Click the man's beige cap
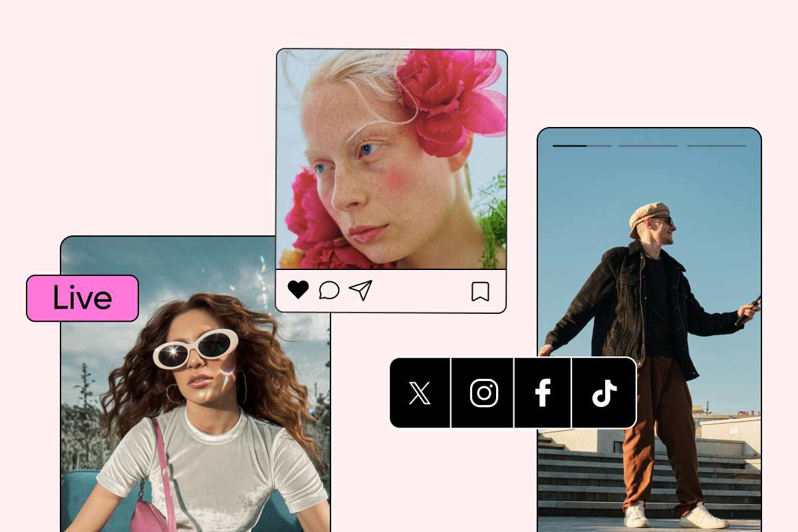Image resolution: width=798 pixels, height=532 pixels. pyautogui.click(x=648, y=215)
